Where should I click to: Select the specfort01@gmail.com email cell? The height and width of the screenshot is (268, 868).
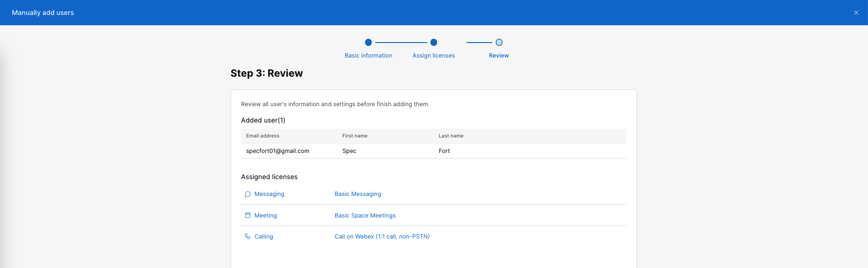pyautogui.click(x=277, y=151)
